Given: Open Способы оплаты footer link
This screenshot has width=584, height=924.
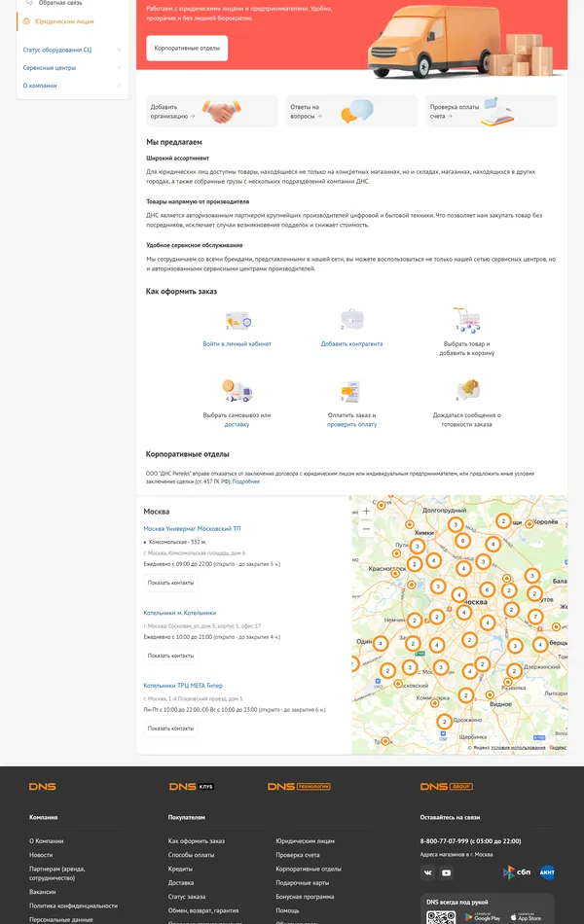Looking at the screenshot, I should [191, 855].
